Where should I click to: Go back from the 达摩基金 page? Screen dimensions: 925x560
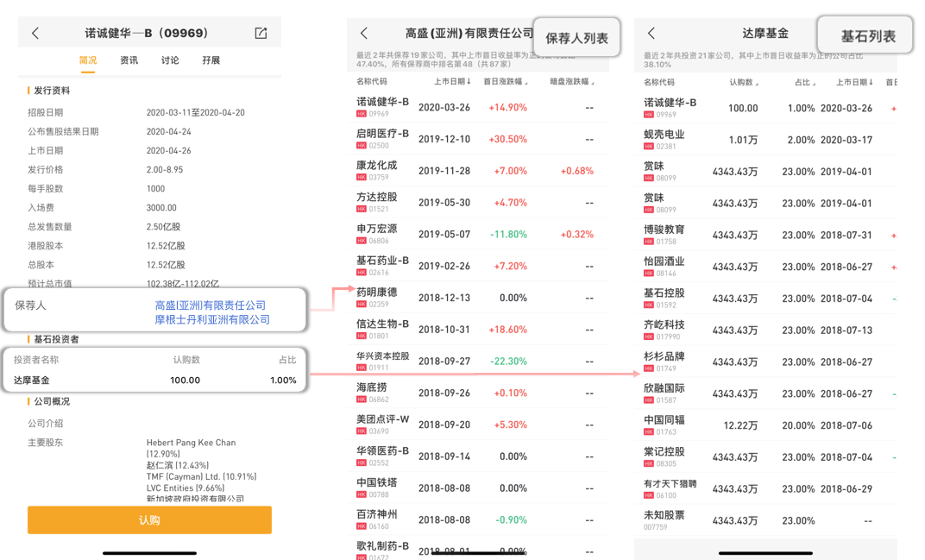coord(651,33)
